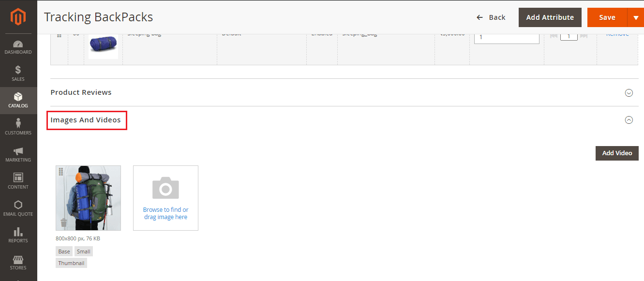Click the Sleeping Bag product thumbnail
The height and width of the screenshot is (281, 644).
103,46
